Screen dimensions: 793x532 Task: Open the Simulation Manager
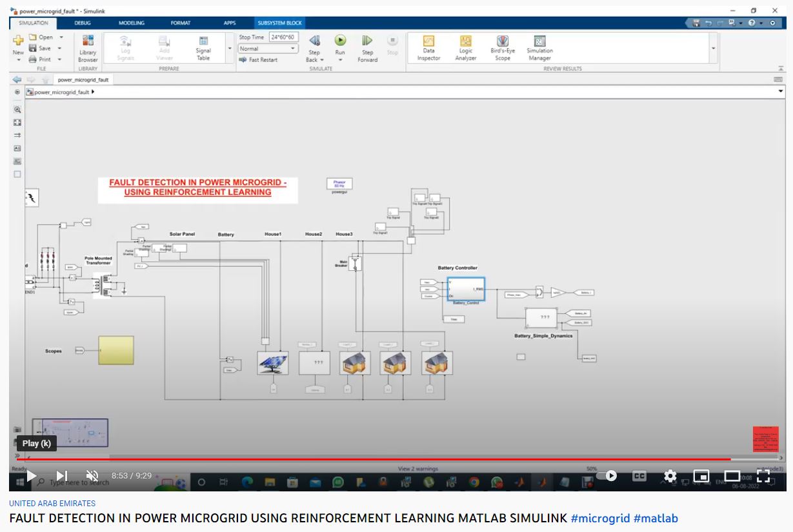coord(539,41)
